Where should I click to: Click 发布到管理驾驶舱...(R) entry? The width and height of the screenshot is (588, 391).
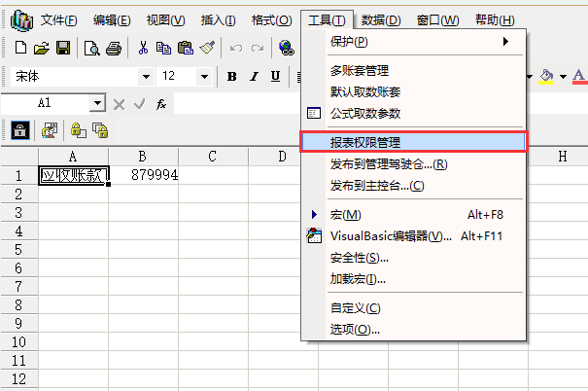(x=388, y=164)
